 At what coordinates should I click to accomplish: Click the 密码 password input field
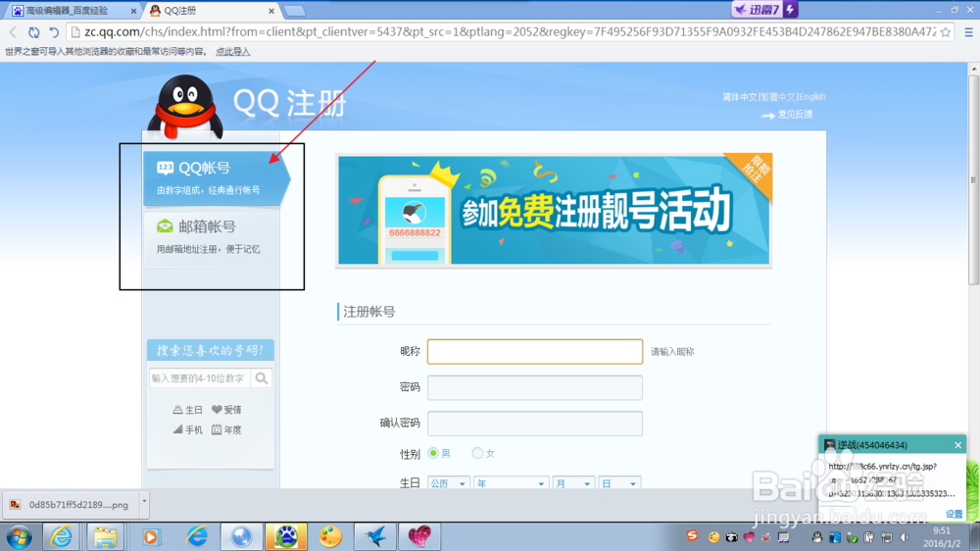pos(535,388)
